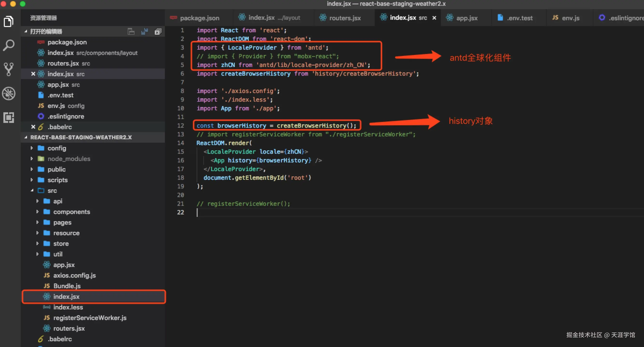Select .env.test in open editors list

(60, 95)
